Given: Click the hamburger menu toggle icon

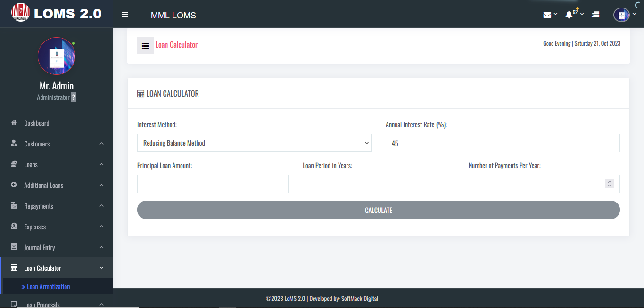Looking at the screenshot, I should point(125,15).
